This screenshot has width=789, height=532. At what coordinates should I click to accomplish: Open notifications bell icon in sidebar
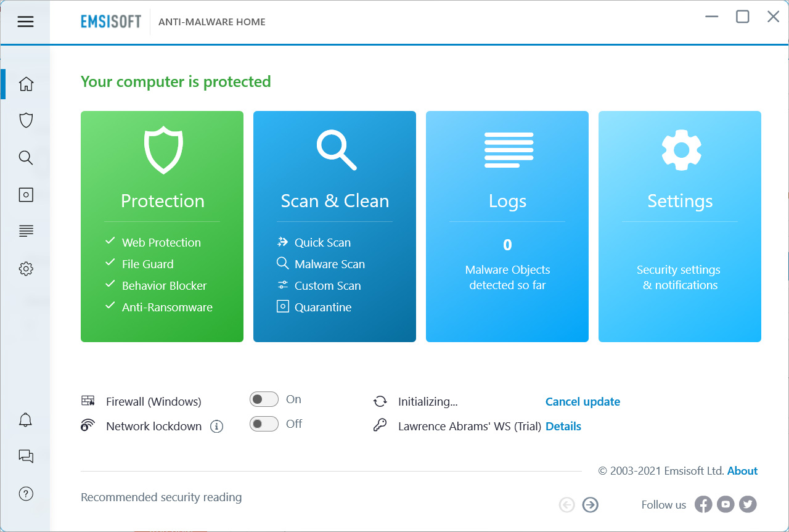[x=26, y=420]
